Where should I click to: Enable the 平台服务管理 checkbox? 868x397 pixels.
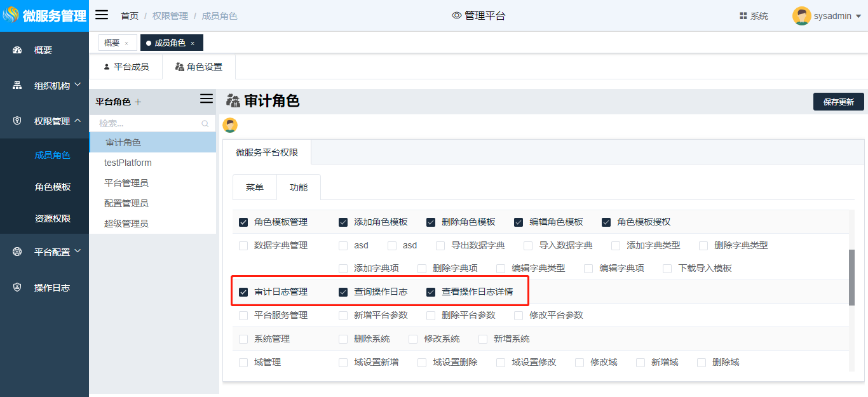click(243, 316)
